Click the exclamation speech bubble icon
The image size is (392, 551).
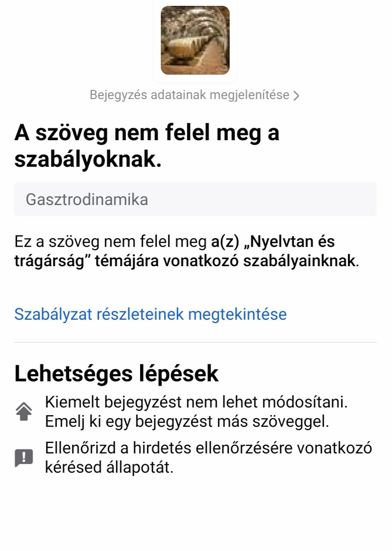(x=24, y=457)
